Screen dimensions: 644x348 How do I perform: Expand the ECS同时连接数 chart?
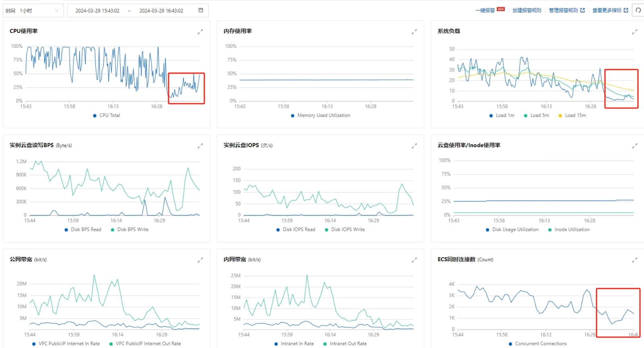(x=635, y=260)
